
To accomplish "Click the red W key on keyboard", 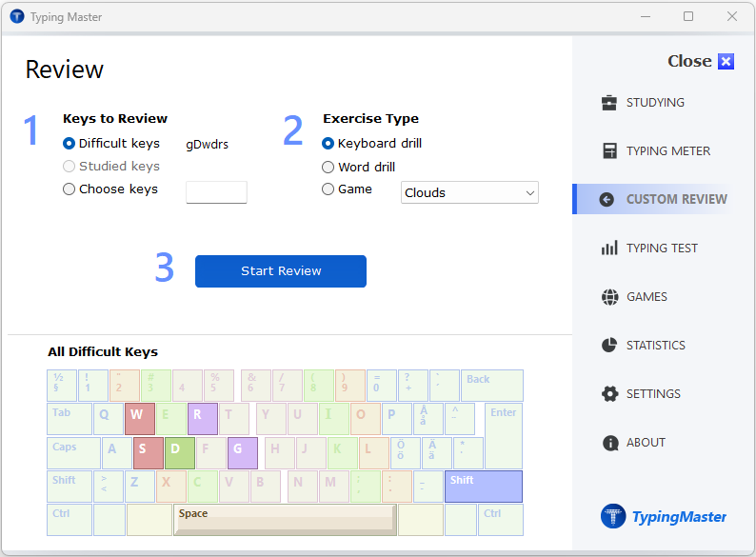I will [140, 419].
